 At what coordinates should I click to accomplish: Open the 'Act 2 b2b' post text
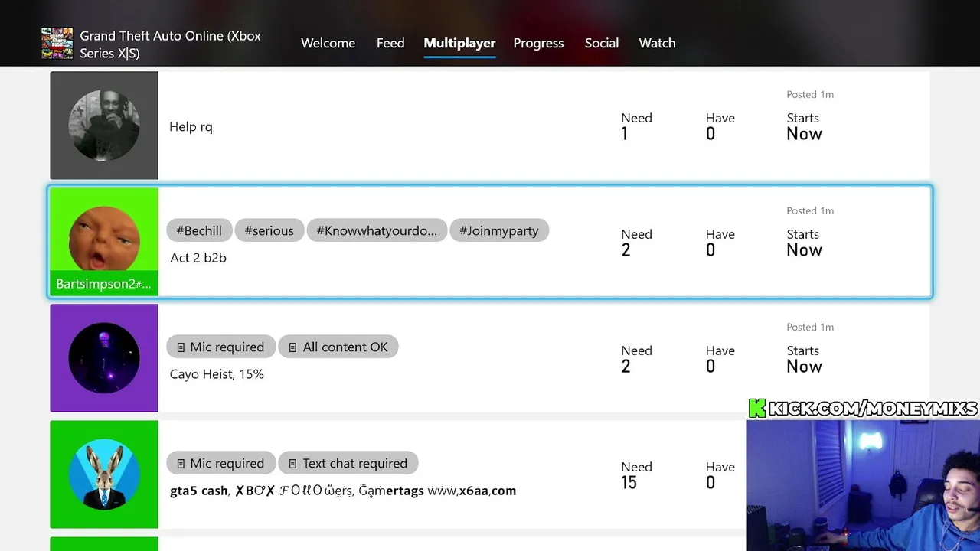click(x=198, y=258)
